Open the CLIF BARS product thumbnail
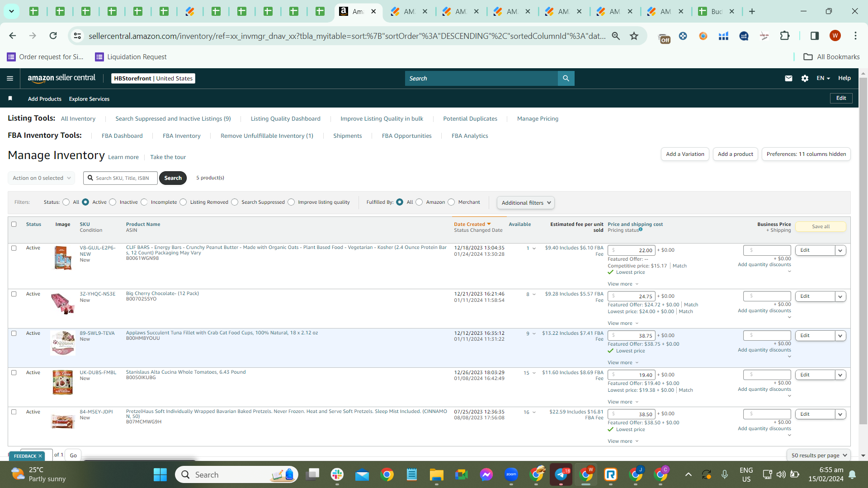Image resolution: width=868 pixels, height=488 pixels. tap(62, 258)
